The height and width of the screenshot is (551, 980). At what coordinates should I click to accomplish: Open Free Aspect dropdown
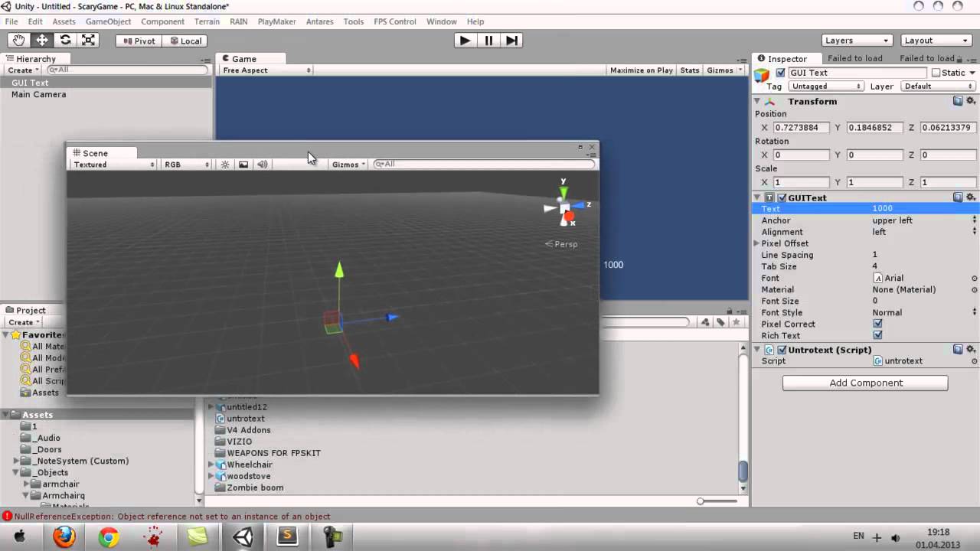point(266,70)
